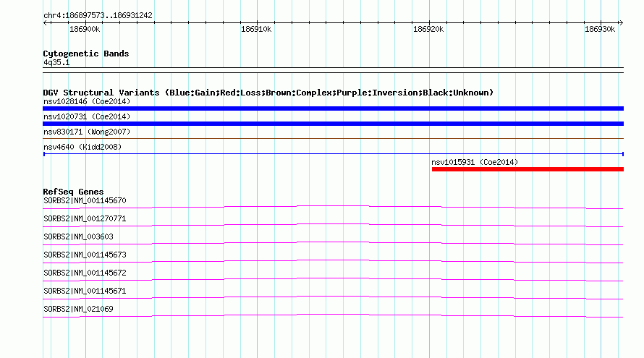Image resolution: width=644 pixels, height=358 pixels.
Task: Click the right arrow of the ruler
Action: tap(621, 23)
